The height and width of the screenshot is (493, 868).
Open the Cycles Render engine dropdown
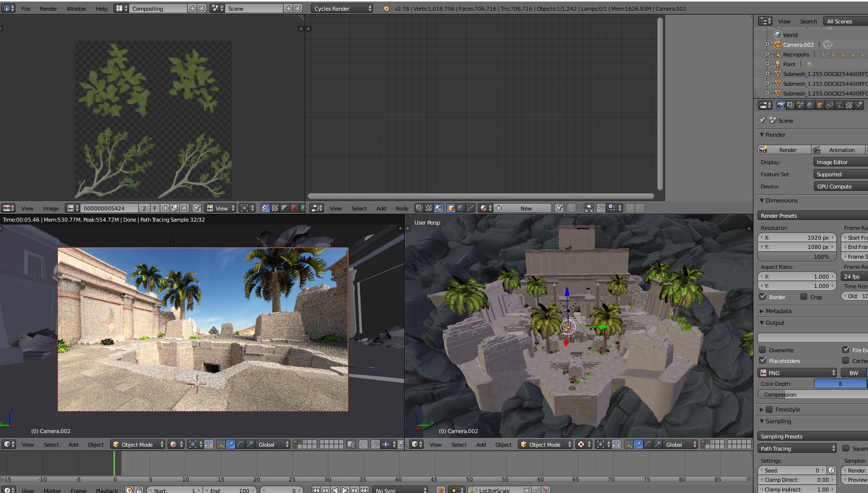[x=342, y=8]
